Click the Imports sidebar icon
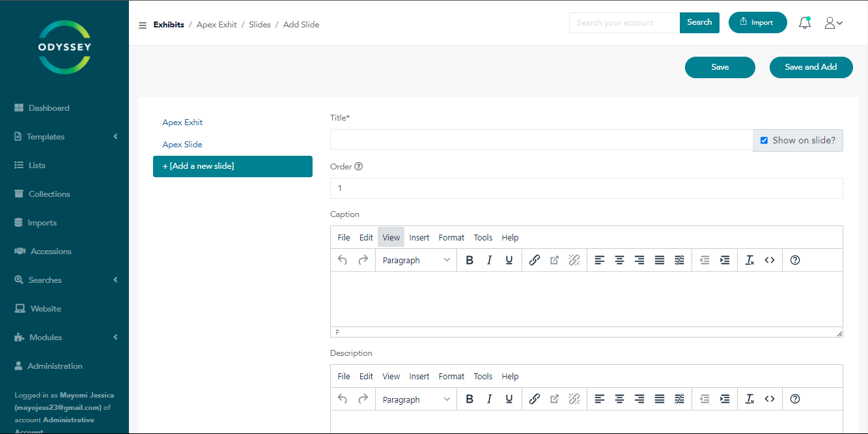This screenshot has width=868, height=434. pos(18,223)
